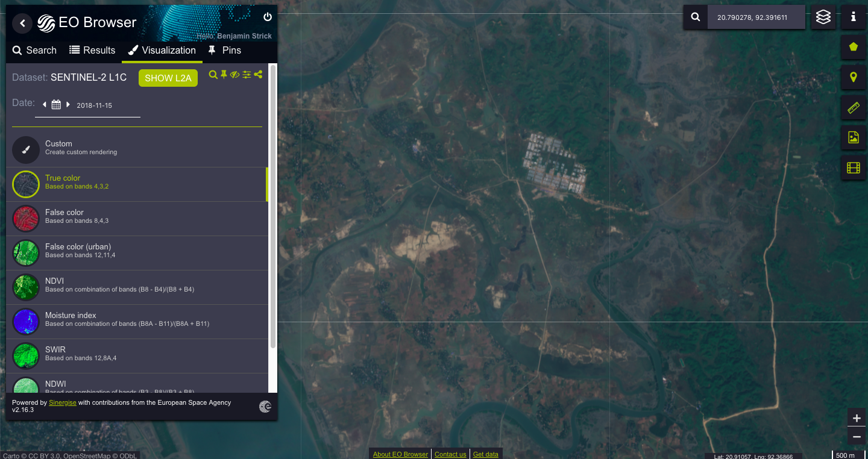Click the panel vertical scrollbar
The width and height of the screenshot is (868, 459).
click(x=272, y=206)
